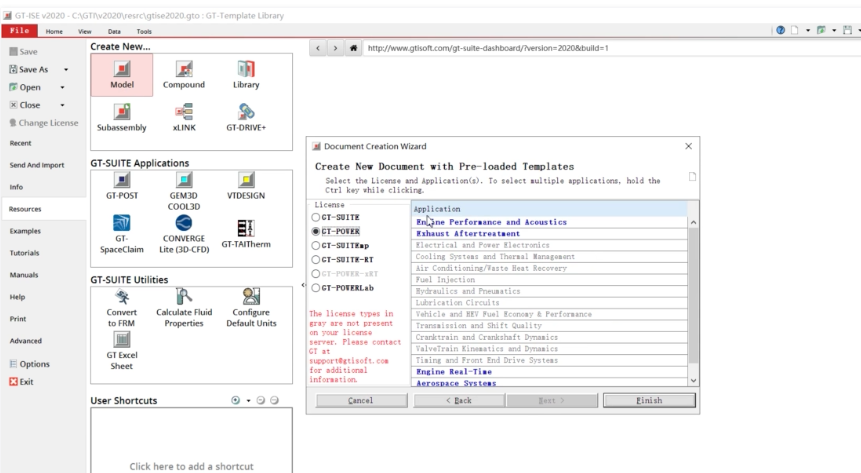
Task: Open the GT-POST application
Action: coord(122,186)
